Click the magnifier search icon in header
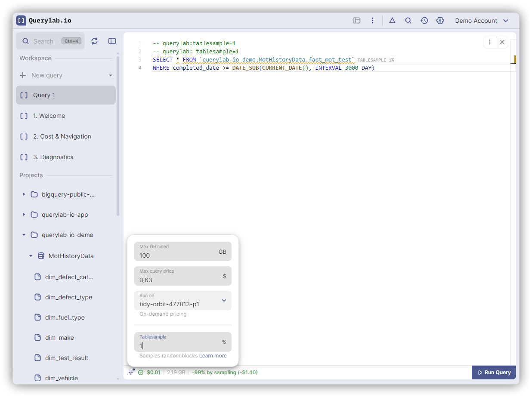532x397 pixels. pos(408,21)
